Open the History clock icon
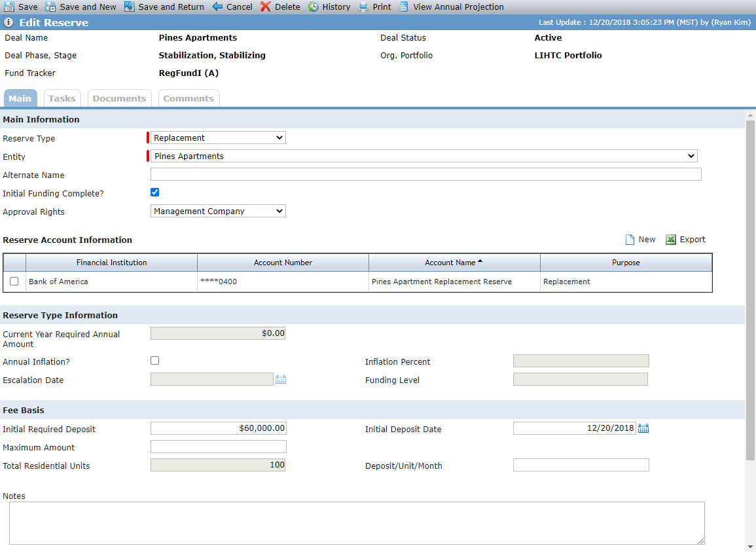 314,7
